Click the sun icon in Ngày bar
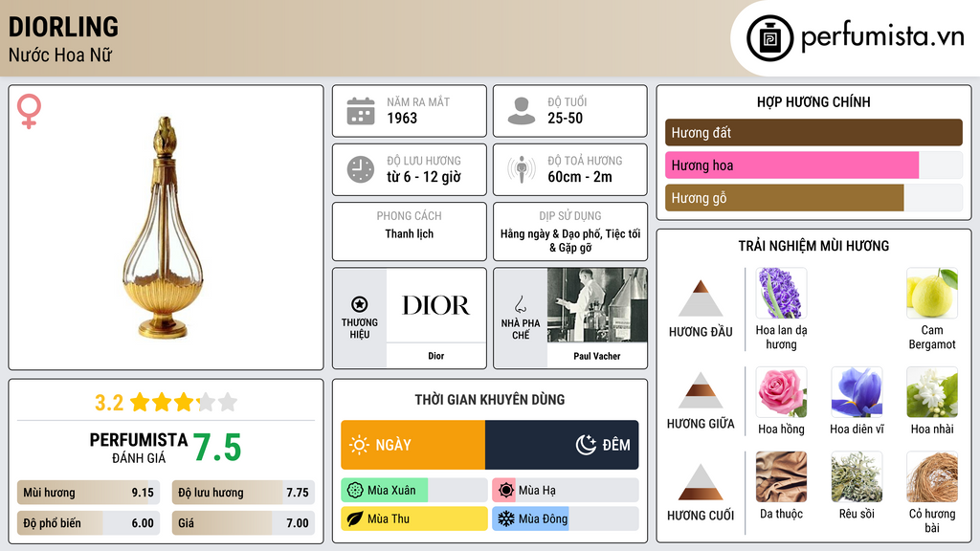The width and height of the screenshot is (980, 551). 360,445
